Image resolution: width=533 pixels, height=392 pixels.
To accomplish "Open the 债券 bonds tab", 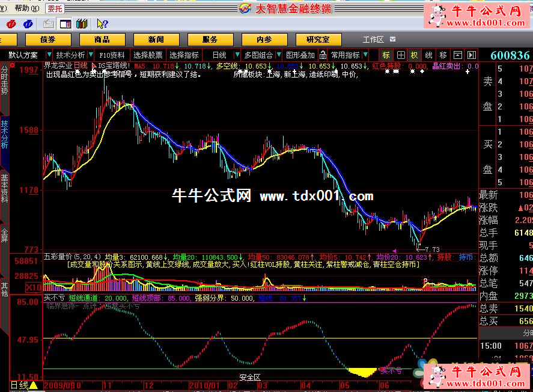I will (48, 40).
